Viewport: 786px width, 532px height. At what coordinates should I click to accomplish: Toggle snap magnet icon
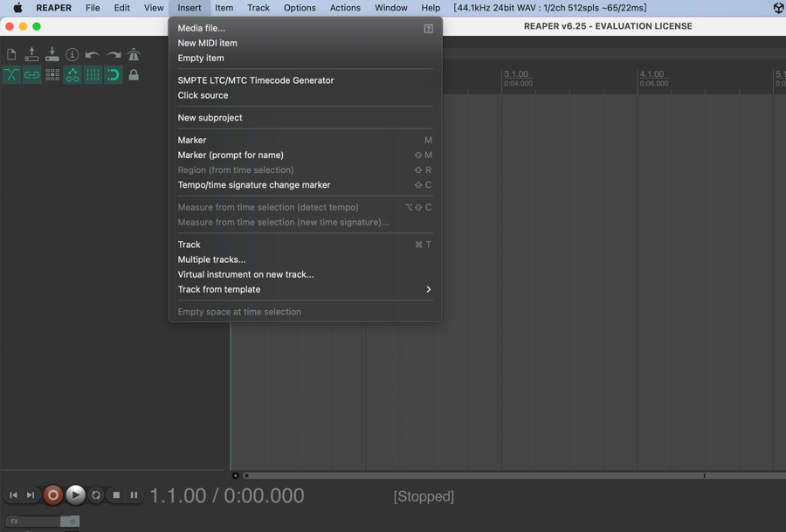[114, 75]
